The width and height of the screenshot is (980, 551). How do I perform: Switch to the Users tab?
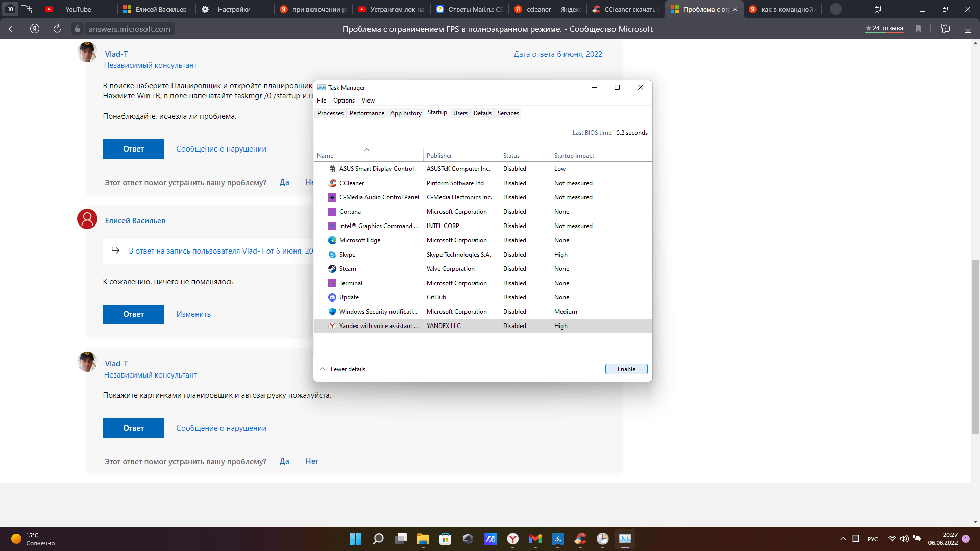click(x=460, y=113)
